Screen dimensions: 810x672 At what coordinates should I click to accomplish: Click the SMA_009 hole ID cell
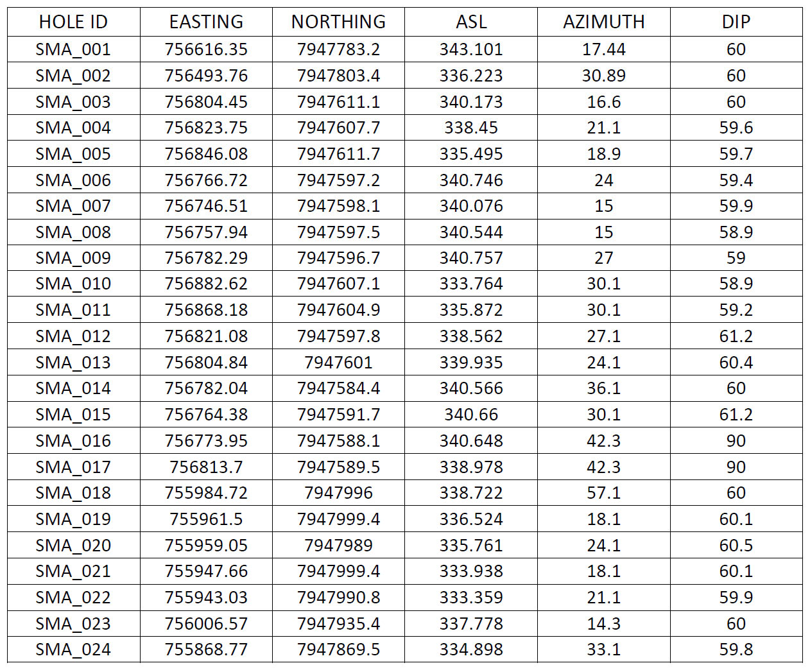tap(73, 258)
